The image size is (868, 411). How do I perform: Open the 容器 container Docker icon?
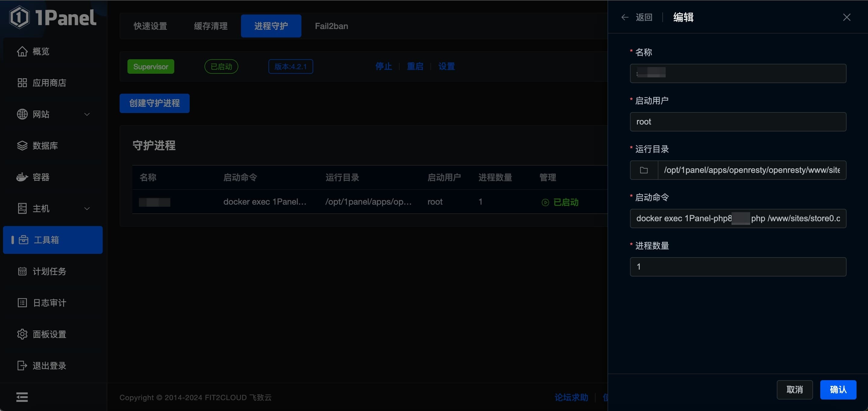click(22, 177)
